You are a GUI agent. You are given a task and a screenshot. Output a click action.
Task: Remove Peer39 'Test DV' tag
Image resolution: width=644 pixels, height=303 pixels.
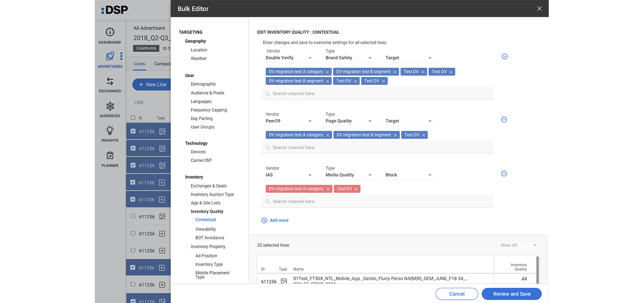tap(424, 135)
